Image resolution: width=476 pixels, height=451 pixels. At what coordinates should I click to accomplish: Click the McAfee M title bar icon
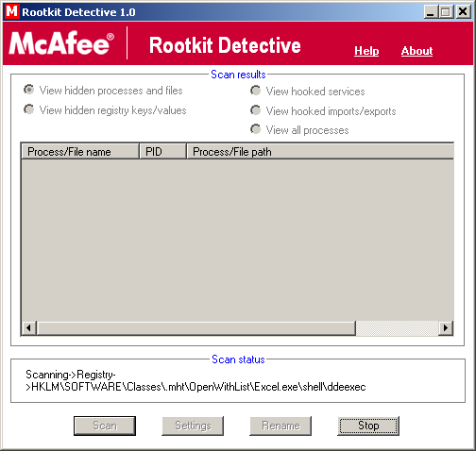(11, 11)
